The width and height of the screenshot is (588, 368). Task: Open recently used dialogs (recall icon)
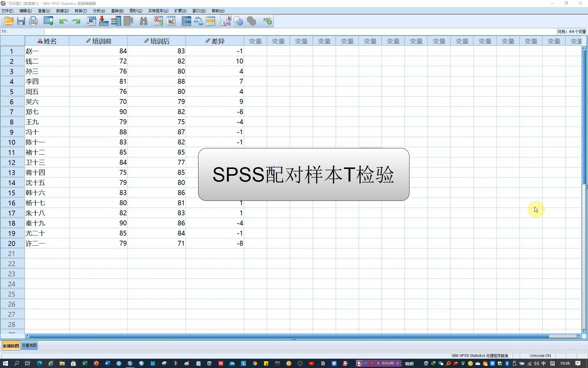(48, 21)
